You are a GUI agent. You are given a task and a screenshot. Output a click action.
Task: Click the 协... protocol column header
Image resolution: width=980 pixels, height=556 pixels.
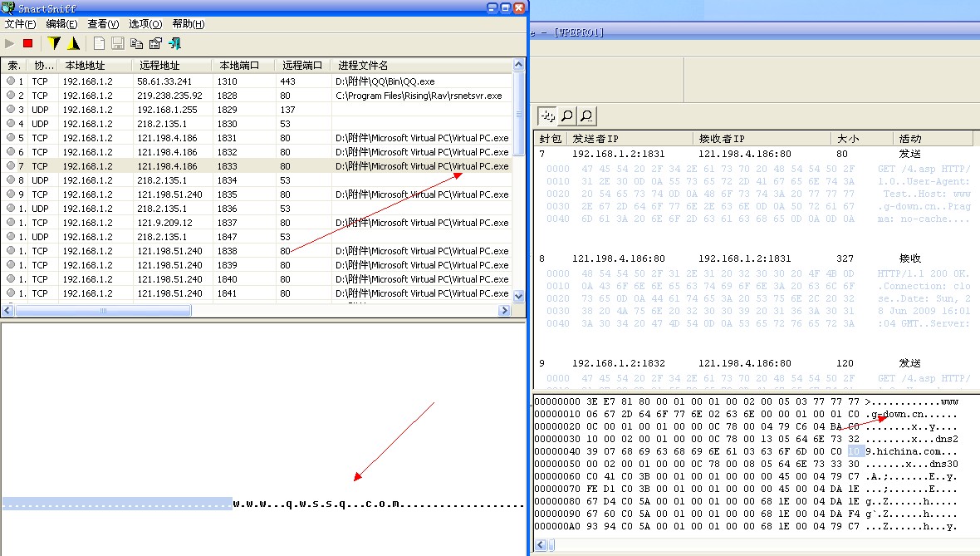click(x=43, y=65)
